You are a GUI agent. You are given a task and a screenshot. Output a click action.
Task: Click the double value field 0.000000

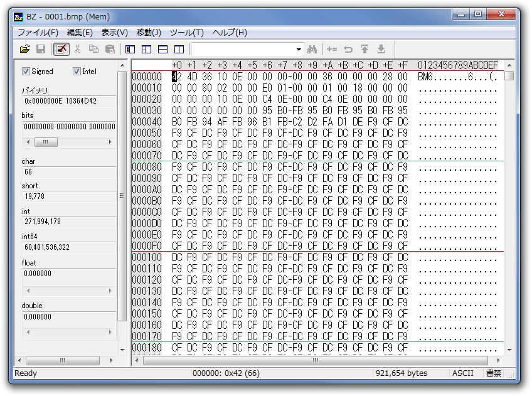(x=69, y=316)
